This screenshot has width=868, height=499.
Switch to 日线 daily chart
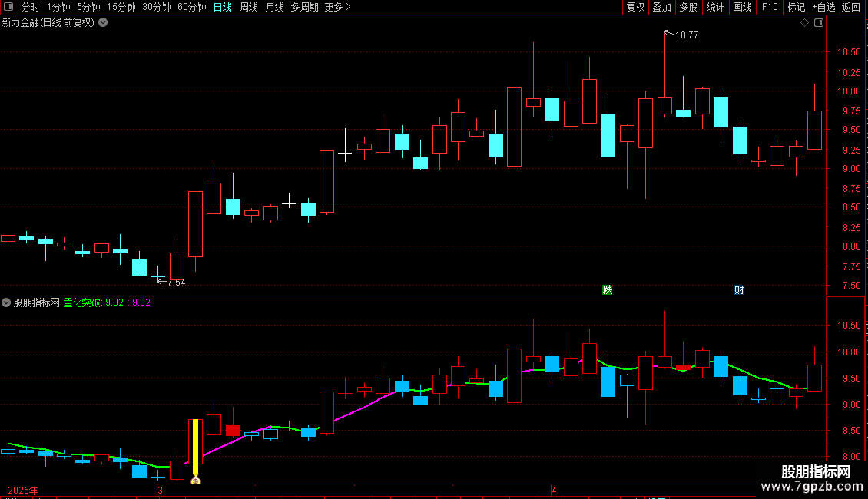tap(223, 7)
